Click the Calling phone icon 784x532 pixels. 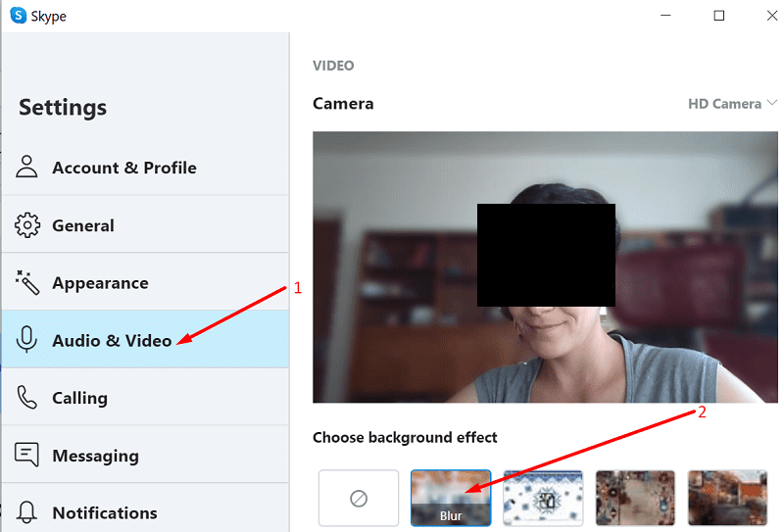coord(27,398)
